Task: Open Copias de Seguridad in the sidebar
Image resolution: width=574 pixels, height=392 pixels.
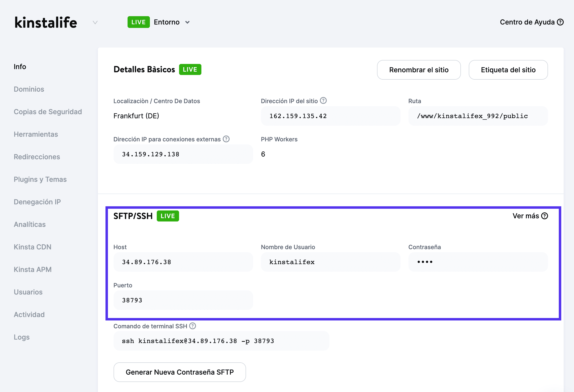Action: pyautogui.click(x=48, y=111)
